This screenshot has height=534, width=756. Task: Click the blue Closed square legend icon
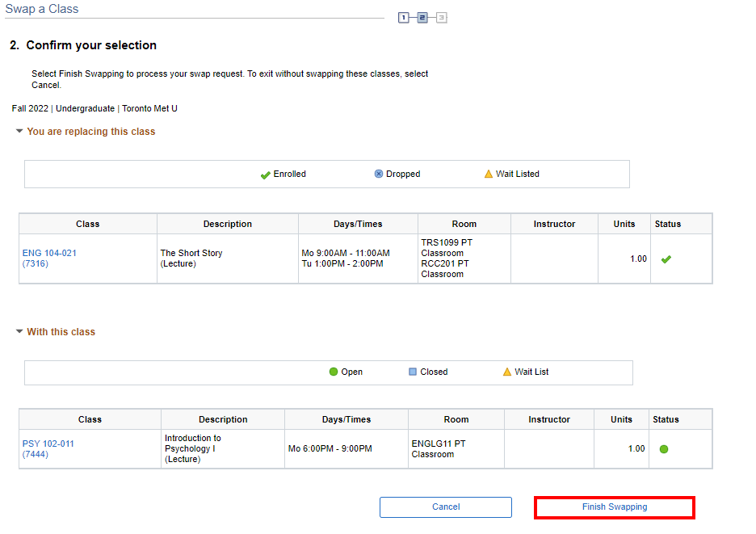[413, 372]
